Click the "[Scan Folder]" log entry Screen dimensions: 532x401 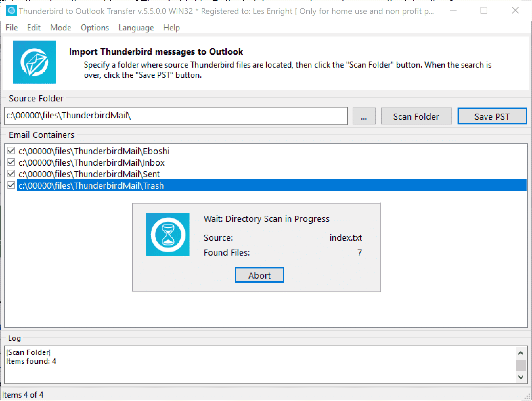coord(28,352)
